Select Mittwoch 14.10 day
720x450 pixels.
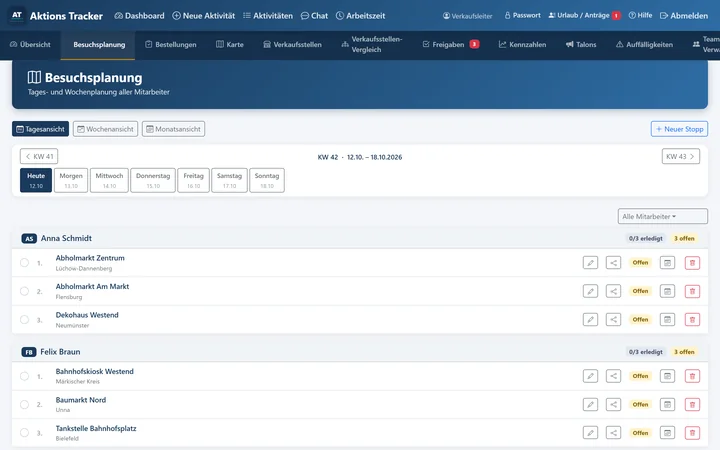point(109,180)
